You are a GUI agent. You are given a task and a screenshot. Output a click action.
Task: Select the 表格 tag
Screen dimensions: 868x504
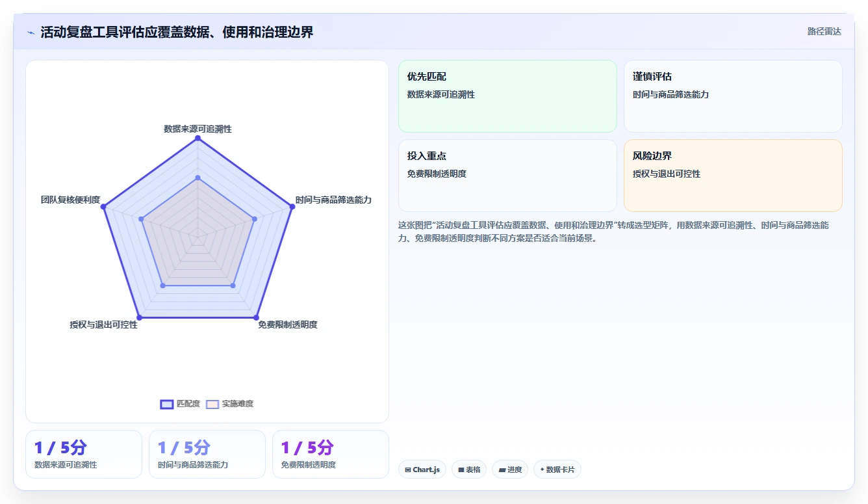[469, 470]
